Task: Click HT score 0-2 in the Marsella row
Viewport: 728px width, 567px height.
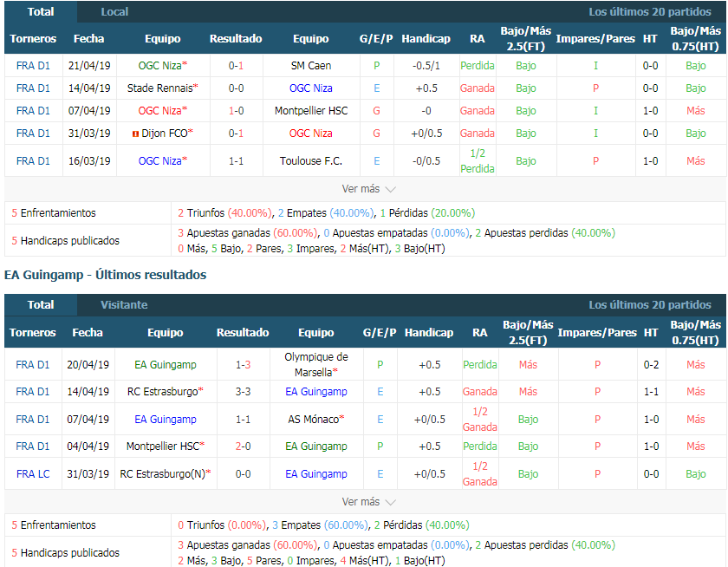Action: tap(651, 364)
